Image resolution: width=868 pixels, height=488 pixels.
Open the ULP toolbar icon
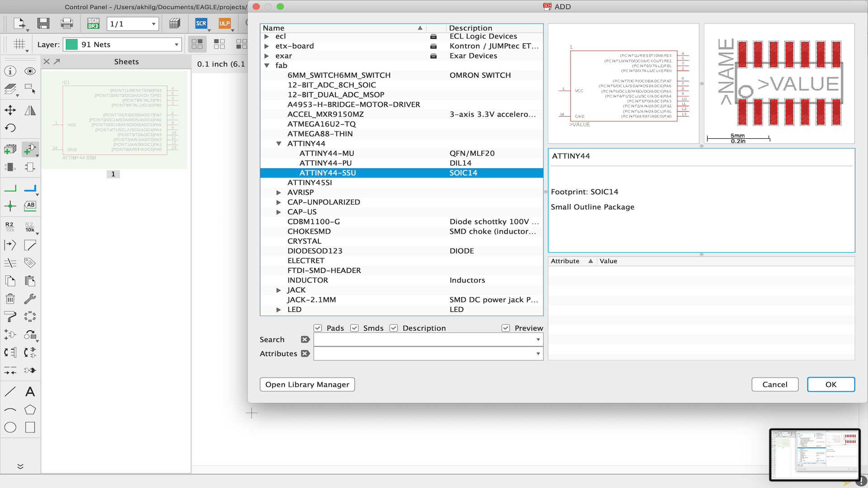pos(226,23)
